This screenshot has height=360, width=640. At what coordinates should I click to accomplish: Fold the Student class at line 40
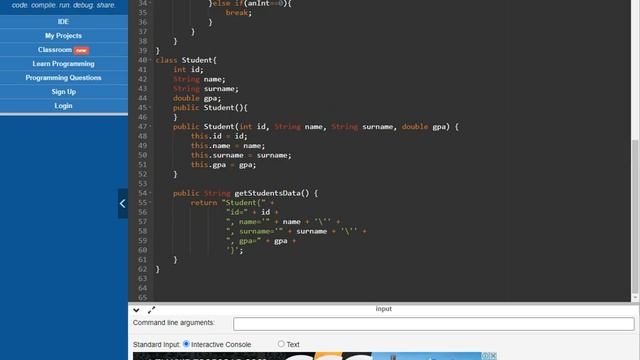[x=150, y=60]
